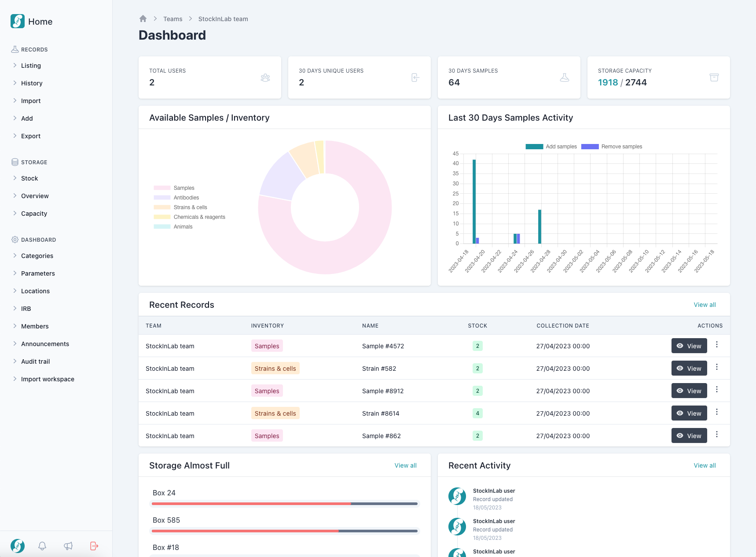Open the home breadcrumb icon

143,18
